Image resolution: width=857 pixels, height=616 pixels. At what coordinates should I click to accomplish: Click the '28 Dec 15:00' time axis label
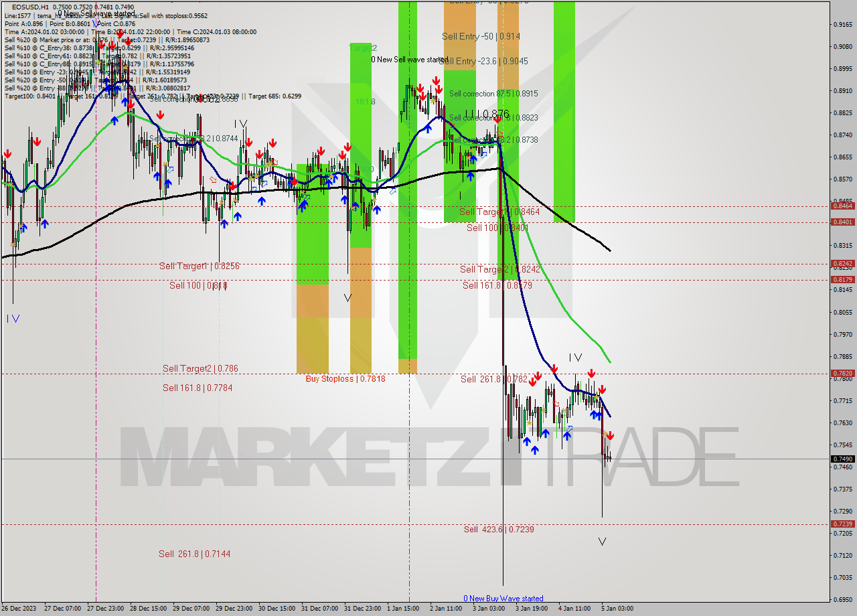pyautogui.click(x=149, y=609)
